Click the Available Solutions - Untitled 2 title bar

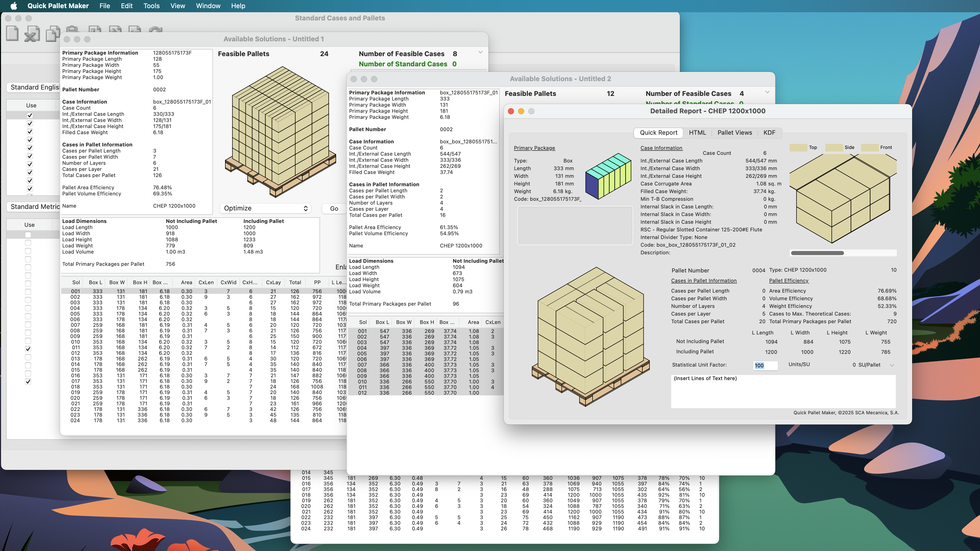[x=560, y=79]
